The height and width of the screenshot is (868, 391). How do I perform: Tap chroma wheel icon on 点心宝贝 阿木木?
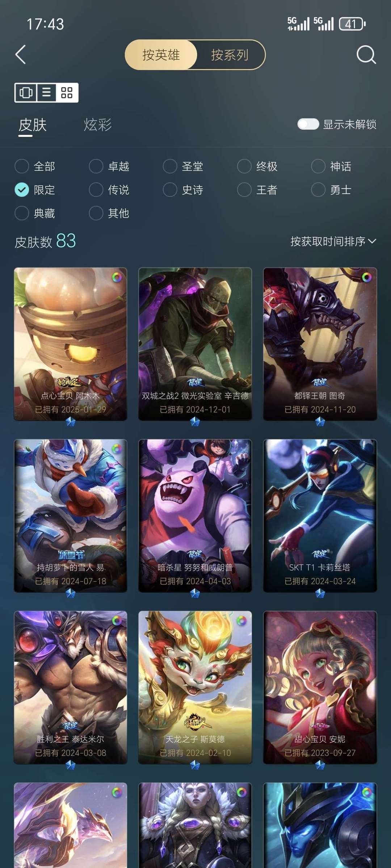[117, 278]
